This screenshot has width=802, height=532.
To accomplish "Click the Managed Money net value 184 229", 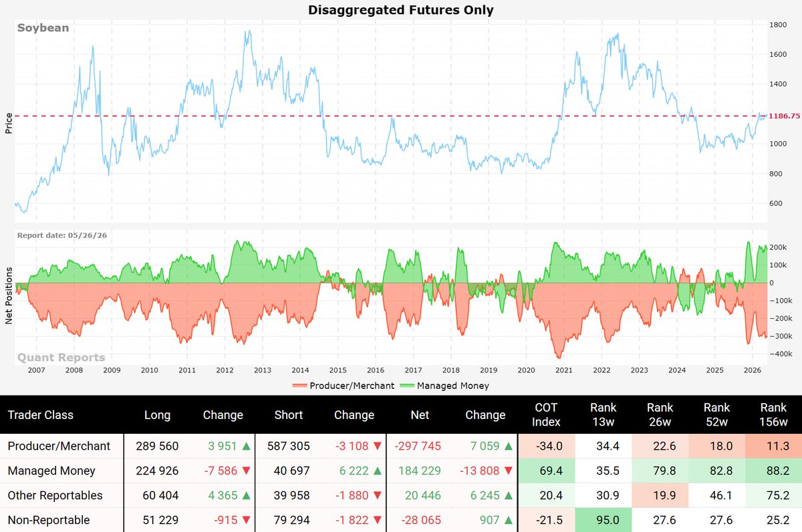I will click(420, 471).
